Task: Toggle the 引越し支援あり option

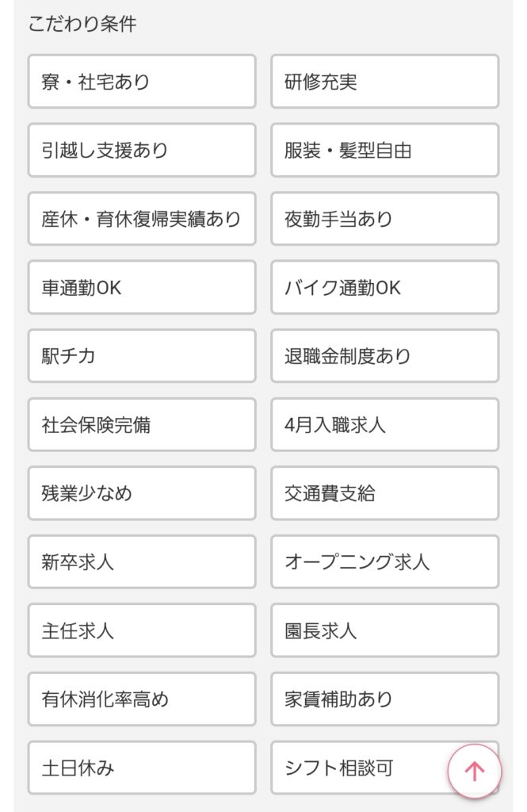Action: 141,151
